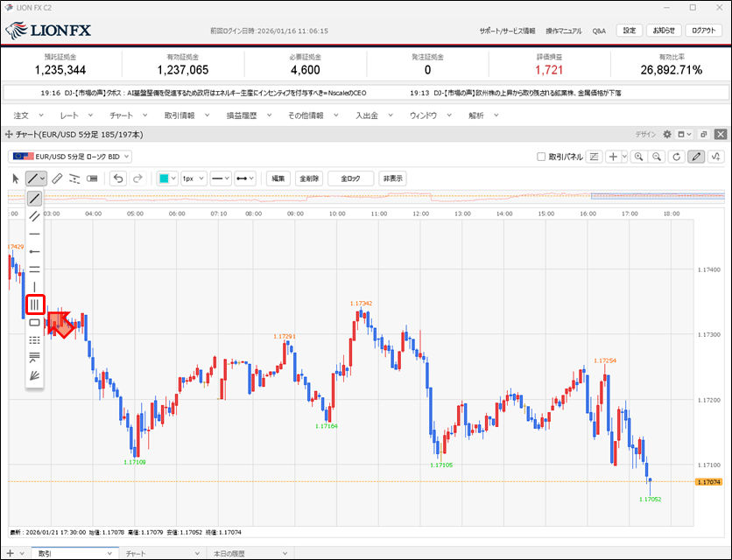This screenshot has height=560, width=732.
Task: Toggle the pencil drawing mode button
Action: [696, 157]
